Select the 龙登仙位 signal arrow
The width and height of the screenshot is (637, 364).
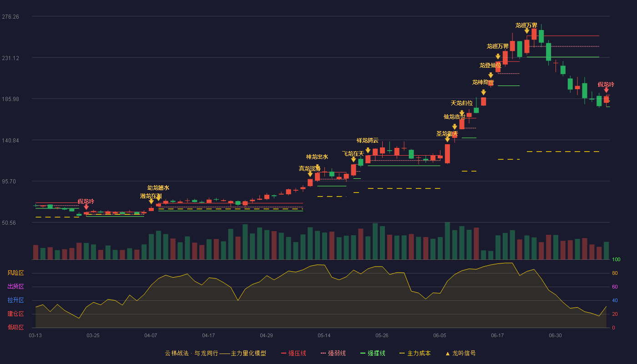pyautogui.click(x=491, y=76)
